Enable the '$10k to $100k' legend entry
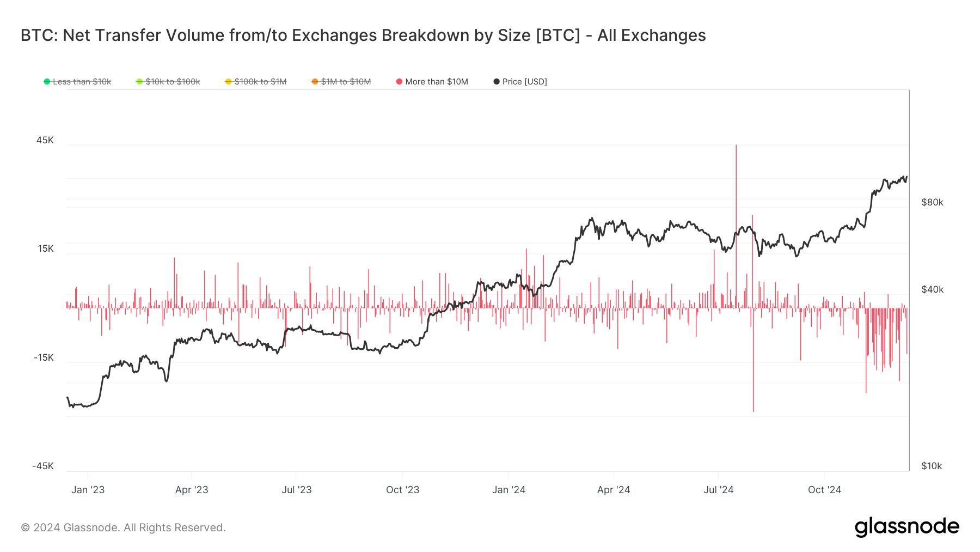The image size is (980, 552). point(173,82)
